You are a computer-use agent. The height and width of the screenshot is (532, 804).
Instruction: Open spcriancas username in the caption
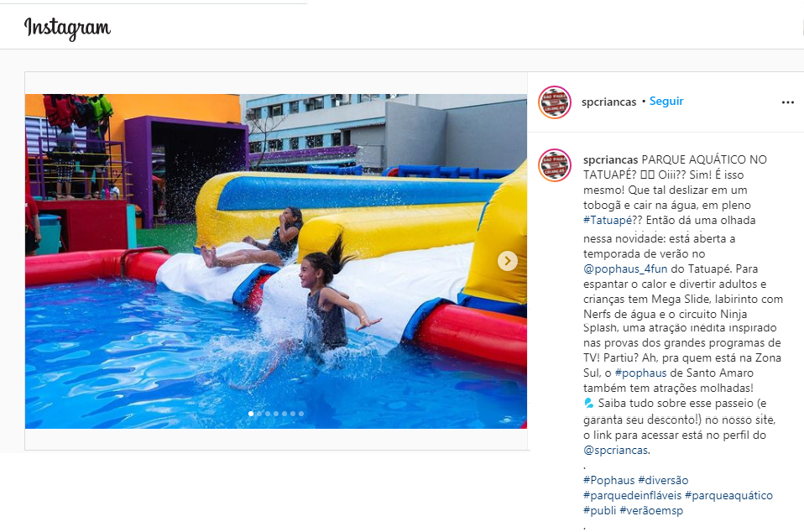(x=610, y=160)
